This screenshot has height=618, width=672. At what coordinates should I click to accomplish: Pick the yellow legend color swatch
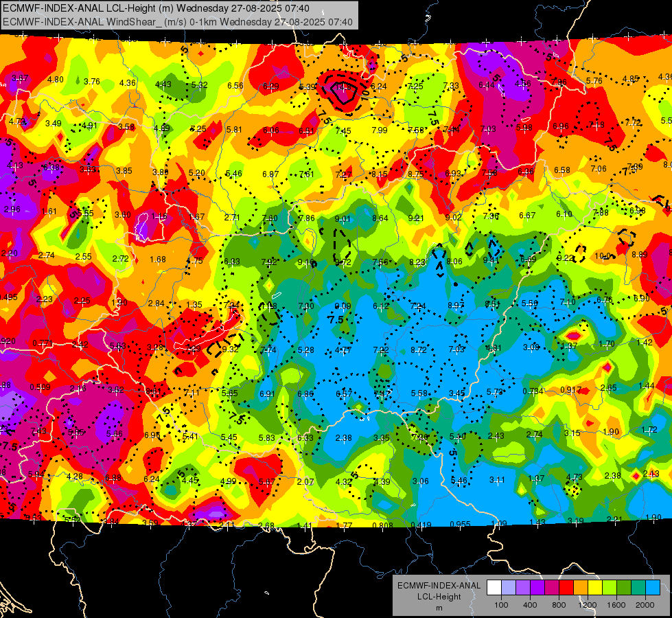[x=595, y=588]
